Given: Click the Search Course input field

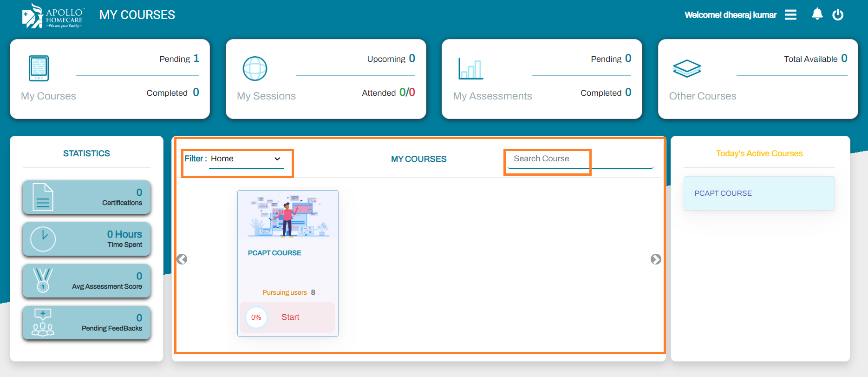Looking at the screenshot, I should [580, 159].
